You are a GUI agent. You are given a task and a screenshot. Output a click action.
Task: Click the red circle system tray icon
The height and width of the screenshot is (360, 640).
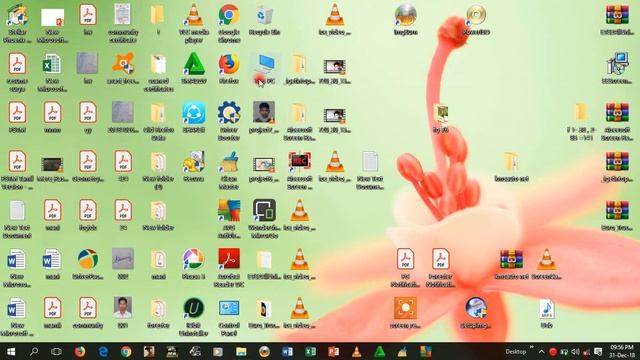click(x=553, y=351)
